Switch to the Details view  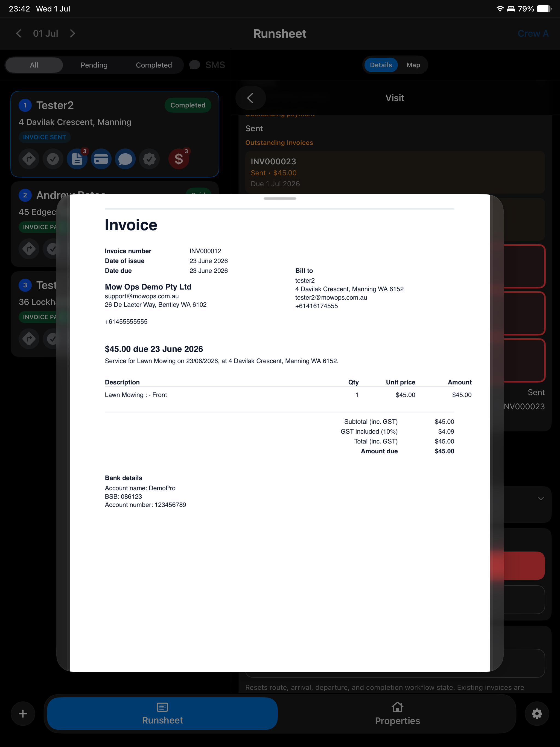[381, 65]
